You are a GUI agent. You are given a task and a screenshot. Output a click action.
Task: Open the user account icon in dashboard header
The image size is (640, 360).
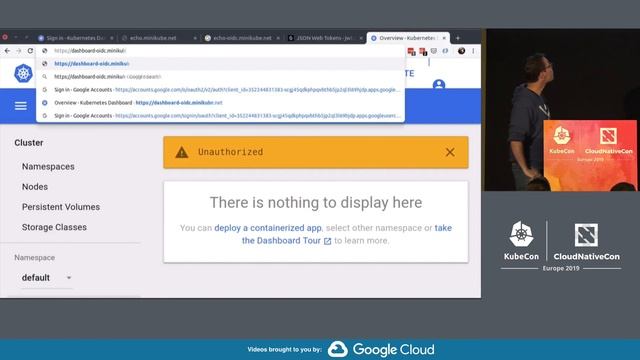coord(439,84)
